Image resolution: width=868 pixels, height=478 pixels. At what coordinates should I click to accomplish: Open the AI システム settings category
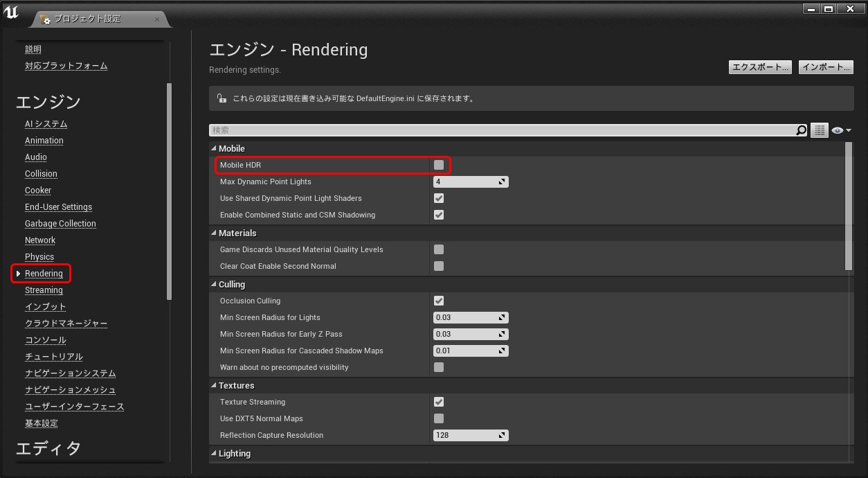[46, 124]
